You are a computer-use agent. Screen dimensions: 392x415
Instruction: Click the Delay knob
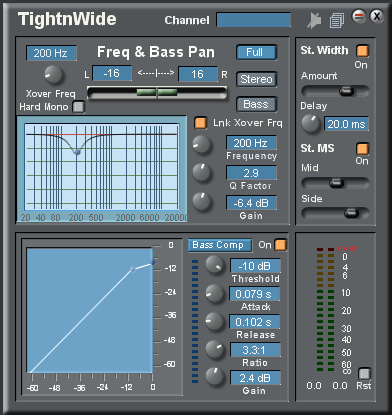pos(310,124)
